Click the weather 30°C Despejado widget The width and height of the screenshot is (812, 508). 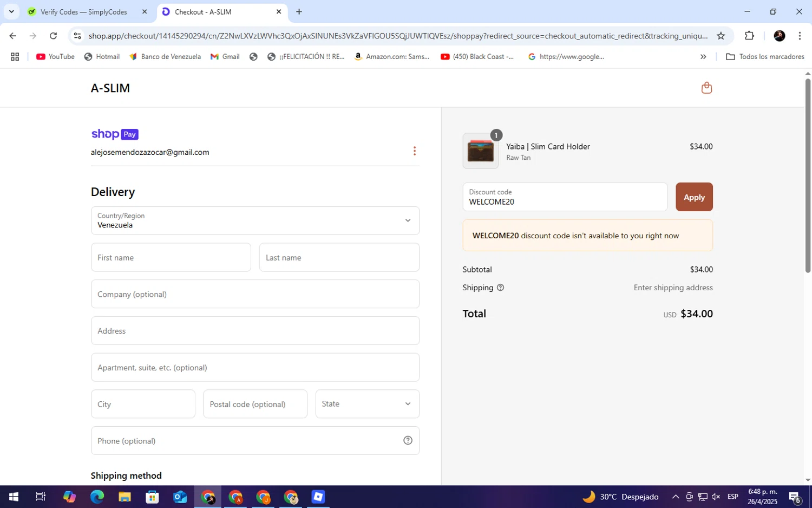coord(620,497)
